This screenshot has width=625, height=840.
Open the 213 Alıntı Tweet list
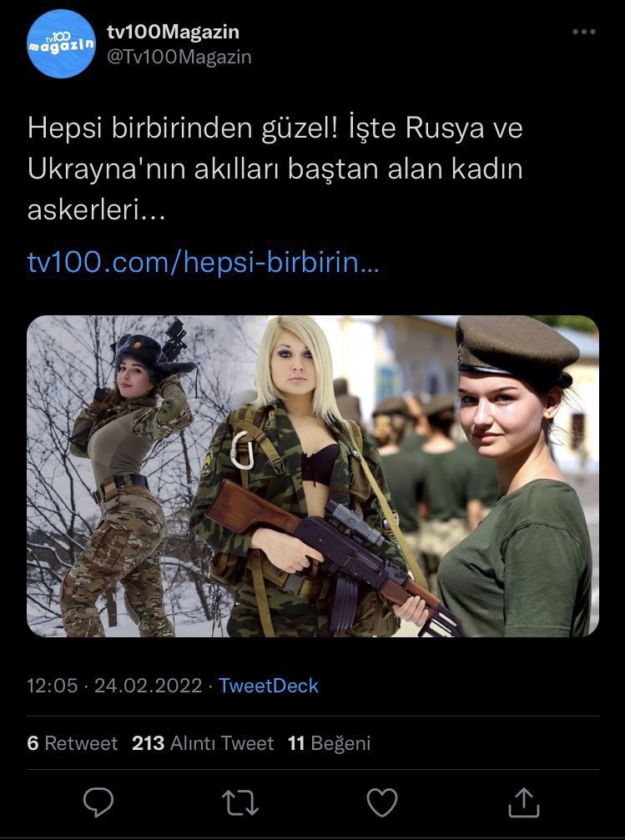203,743
